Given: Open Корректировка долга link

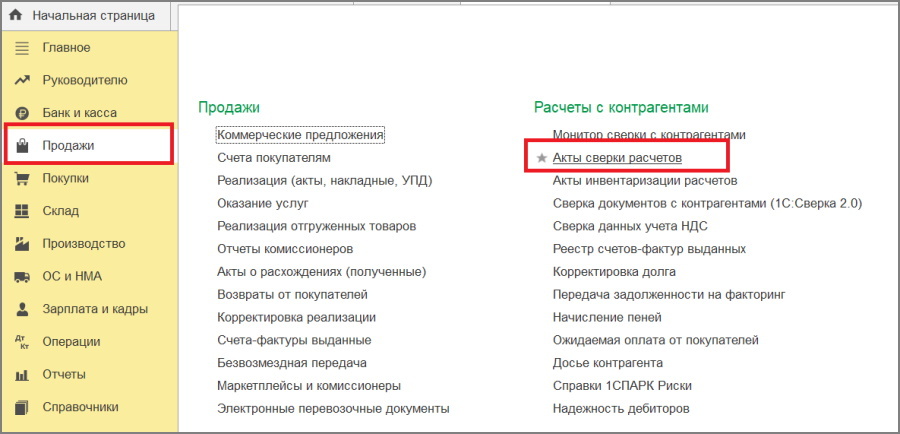Looking at the screenshot, I should coord(614,272).
